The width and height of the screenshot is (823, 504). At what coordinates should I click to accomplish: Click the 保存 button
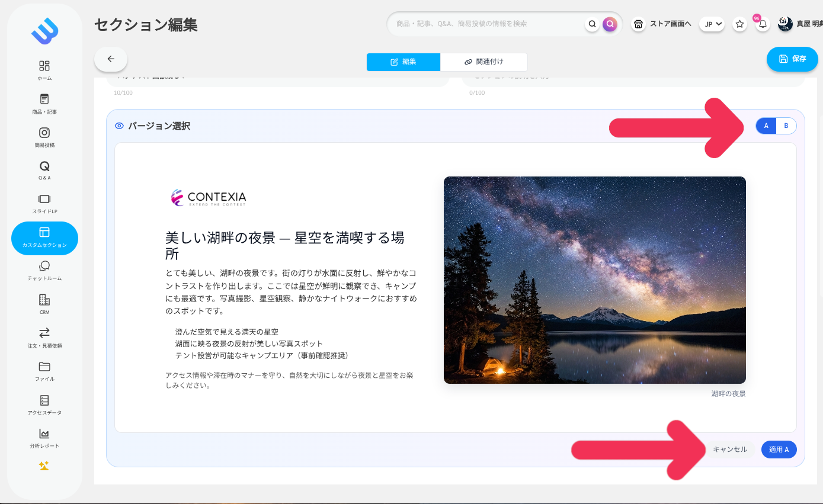point(792,59)
